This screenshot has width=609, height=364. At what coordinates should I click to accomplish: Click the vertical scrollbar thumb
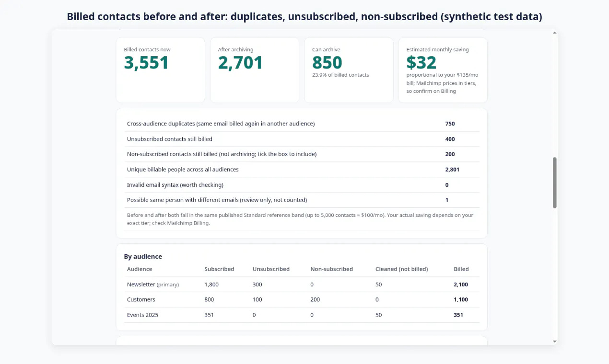tap(555, 182)
